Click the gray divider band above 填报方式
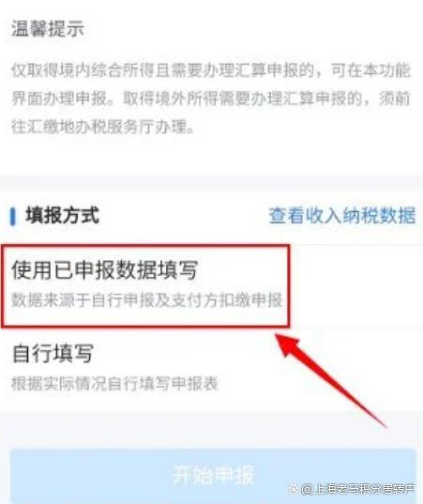 click(211, 184)
